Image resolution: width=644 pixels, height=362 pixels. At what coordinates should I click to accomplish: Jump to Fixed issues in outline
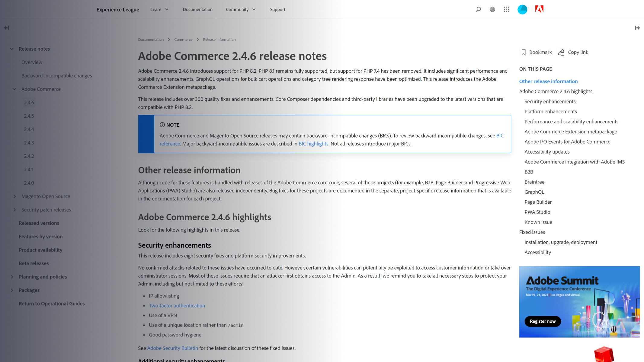[x=532, y=232]
